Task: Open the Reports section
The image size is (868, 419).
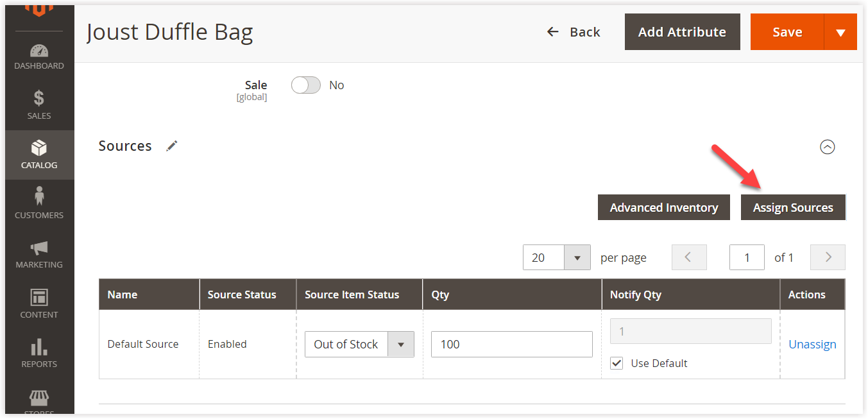Action: [x=39, y=352]
